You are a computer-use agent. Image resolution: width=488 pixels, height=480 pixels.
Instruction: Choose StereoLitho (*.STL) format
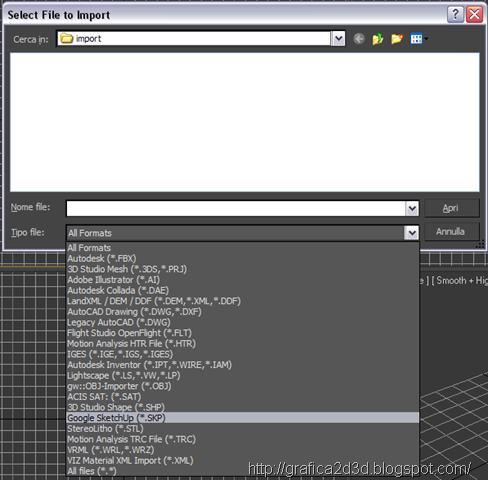242,429
